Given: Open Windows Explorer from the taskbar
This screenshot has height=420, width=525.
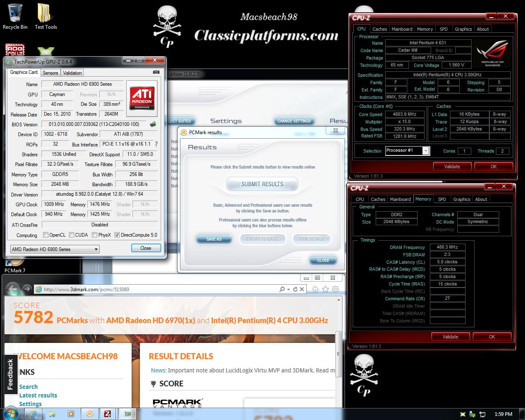Looking at the screenshot, I should click(52, 414).
